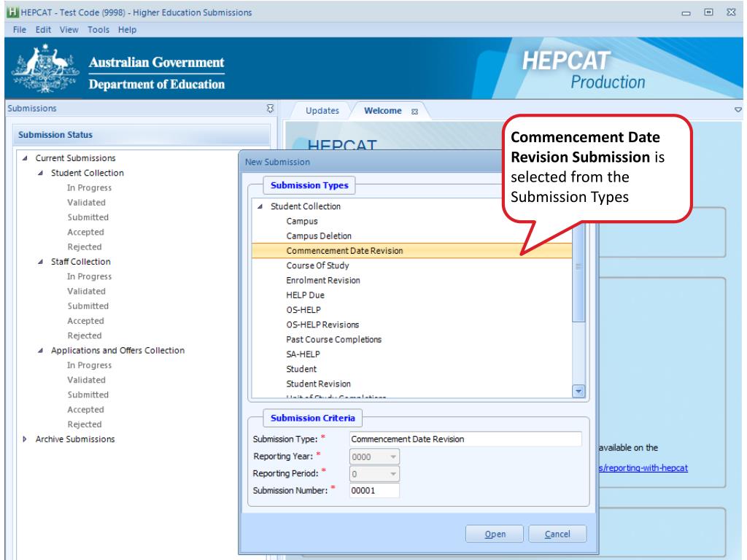Open the Help menu
This screenshot has width=747, height=560.
click(x=127, y=29)
